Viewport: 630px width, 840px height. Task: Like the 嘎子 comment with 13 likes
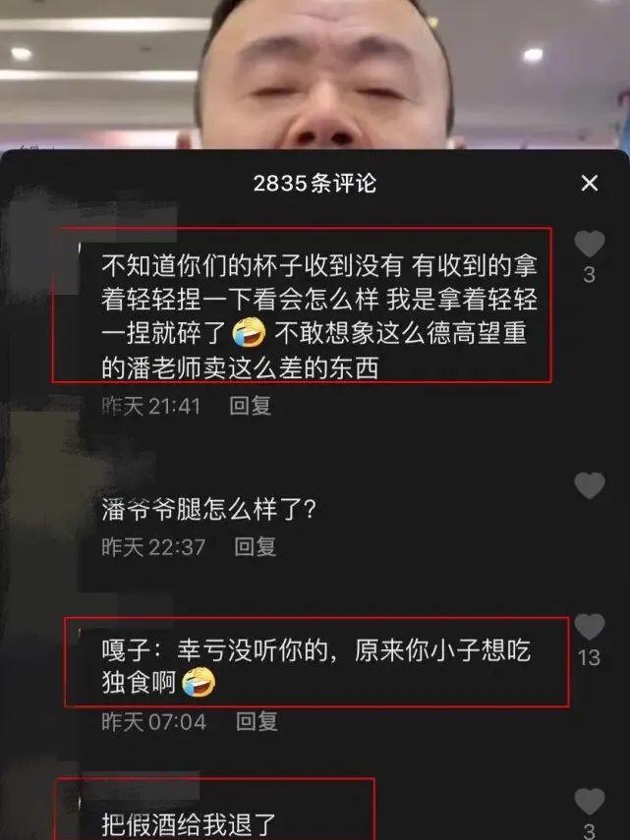pos(590,627)
